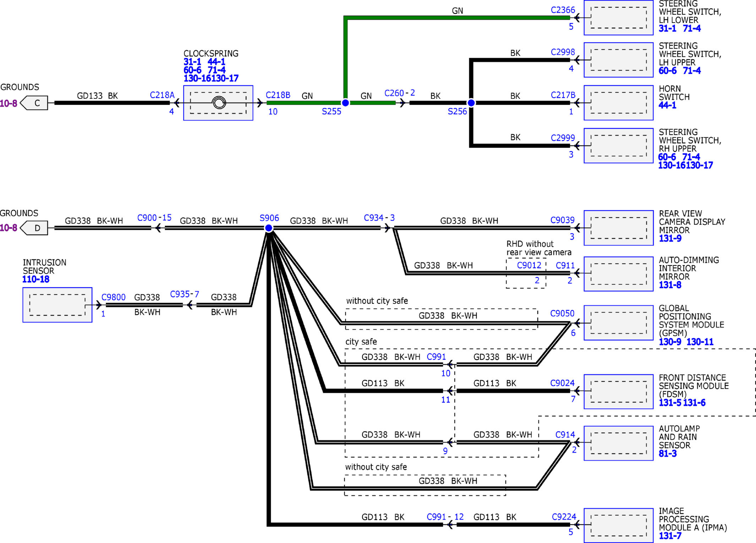
Task: Click connector label C9024
Action: 562,383
